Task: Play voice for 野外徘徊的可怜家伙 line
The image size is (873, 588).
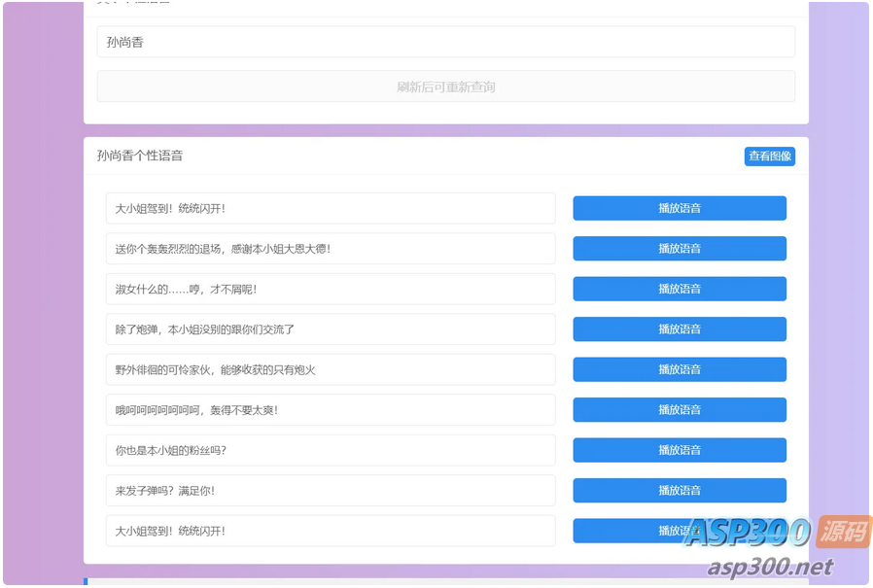Action: (679, 369)
